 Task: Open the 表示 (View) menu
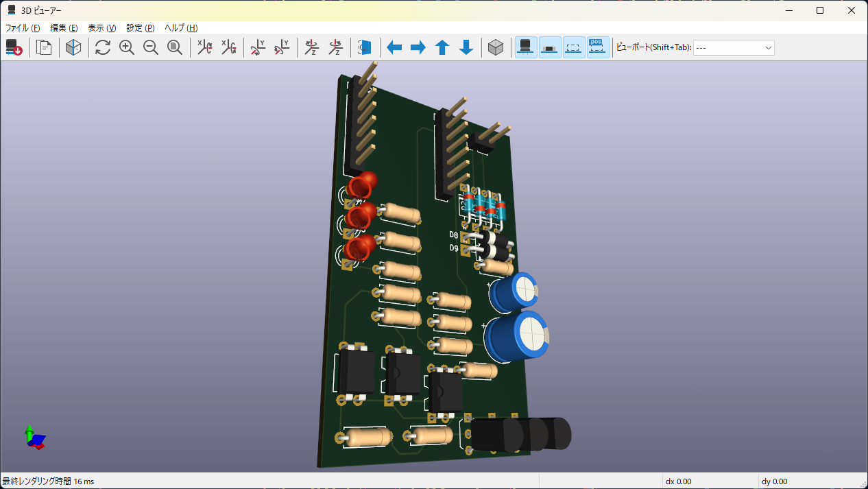[101, 28]
